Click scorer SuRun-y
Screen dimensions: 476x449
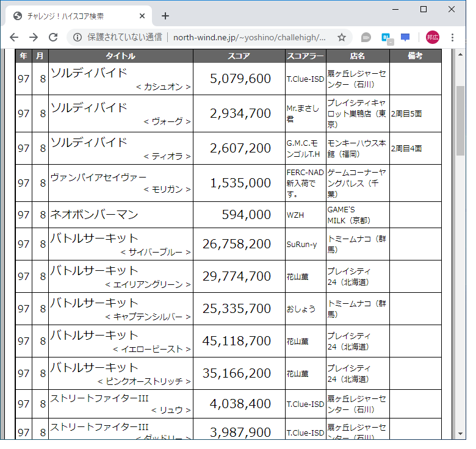click(x=301, y=244)
